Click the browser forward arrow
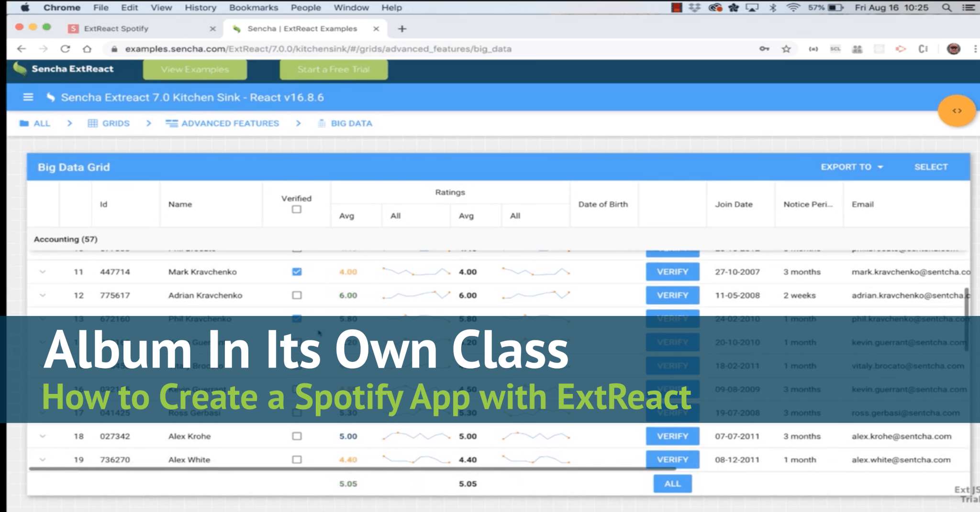Viewport: 980px width, 512px height. pos(43,49)
